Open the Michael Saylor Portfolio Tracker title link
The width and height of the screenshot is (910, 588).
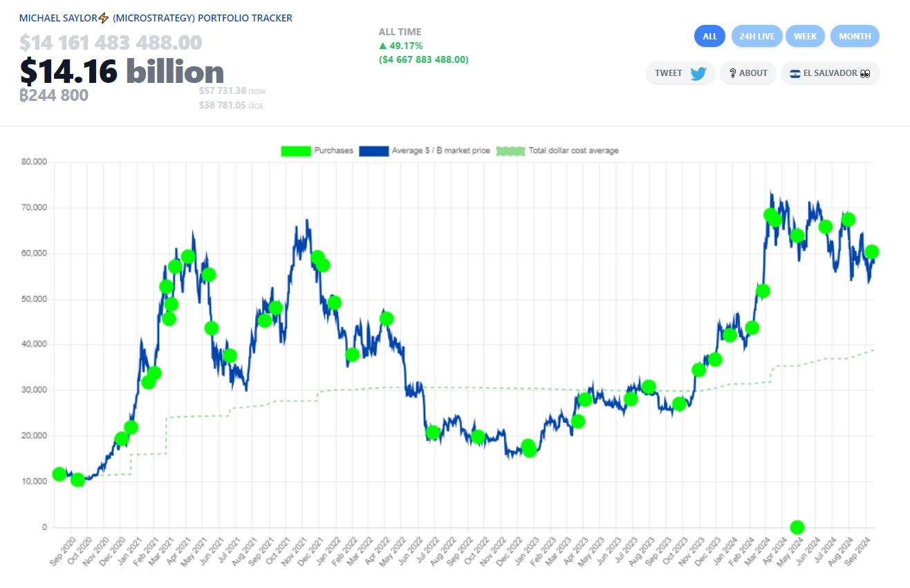156,18
